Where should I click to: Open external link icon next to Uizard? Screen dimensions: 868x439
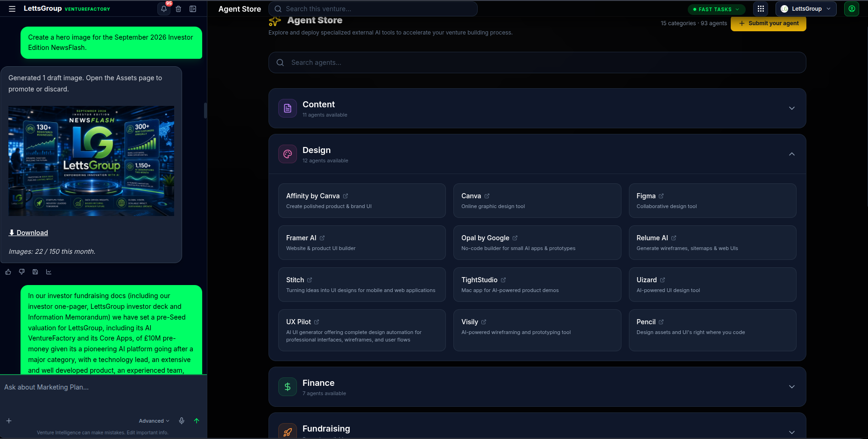click(663, 280)
